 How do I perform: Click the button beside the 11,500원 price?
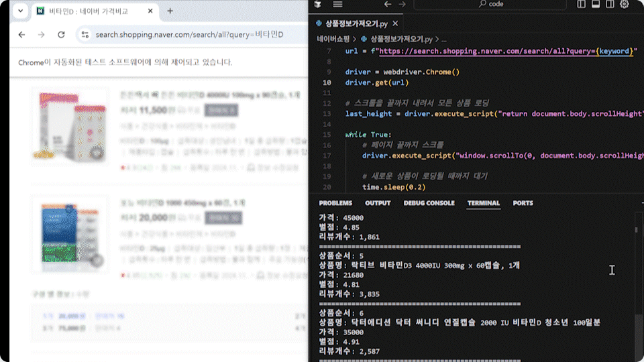[x=221, y=111]
